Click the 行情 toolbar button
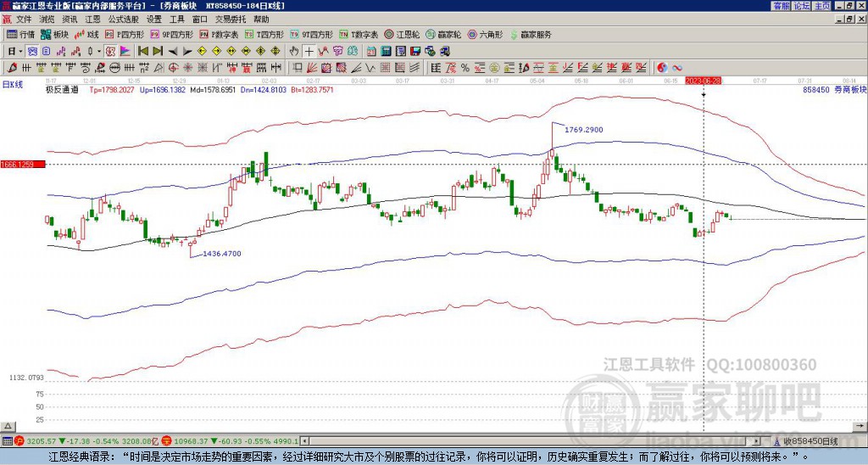Image resolution: width=868 pixels, height=465 pixels. click(x=20, y=34)
